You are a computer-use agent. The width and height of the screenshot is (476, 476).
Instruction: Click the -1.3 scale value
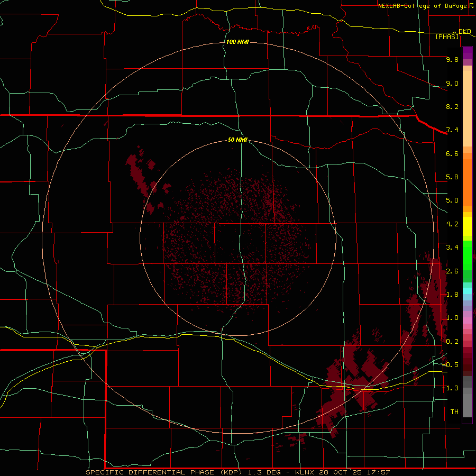tap(451, 388)
